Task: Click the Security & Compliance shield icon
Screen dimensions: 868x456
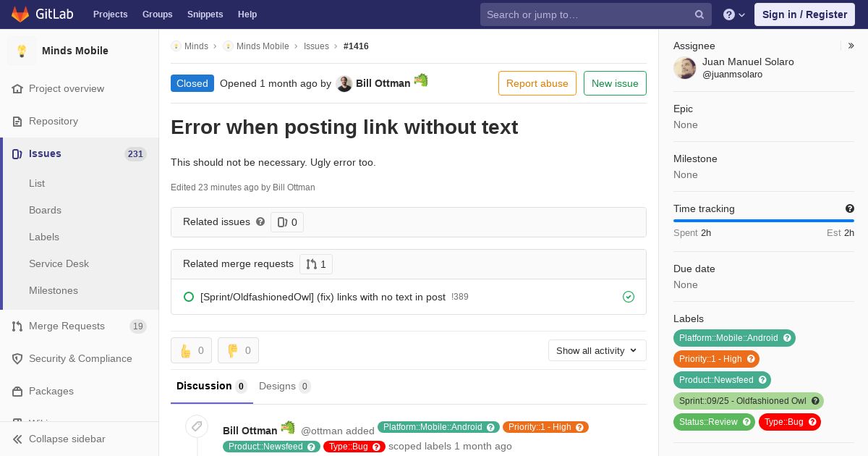Action: tap(17, 358)
